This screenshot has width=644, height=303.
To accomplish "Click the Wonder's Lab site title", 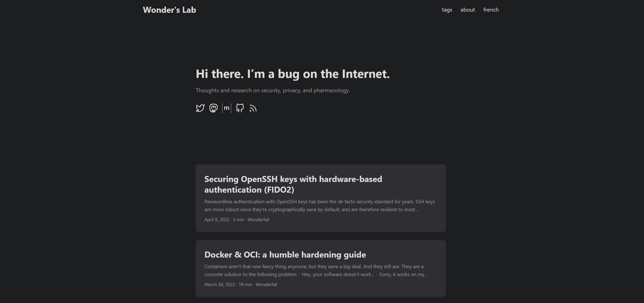I will coord(170,10).
